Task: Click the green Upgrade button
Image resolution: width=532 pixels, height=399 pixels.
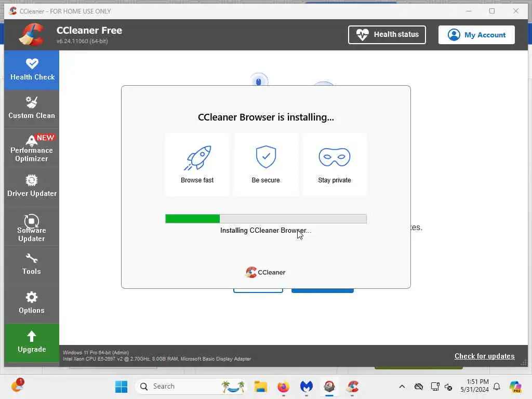Action: [32, 343]
